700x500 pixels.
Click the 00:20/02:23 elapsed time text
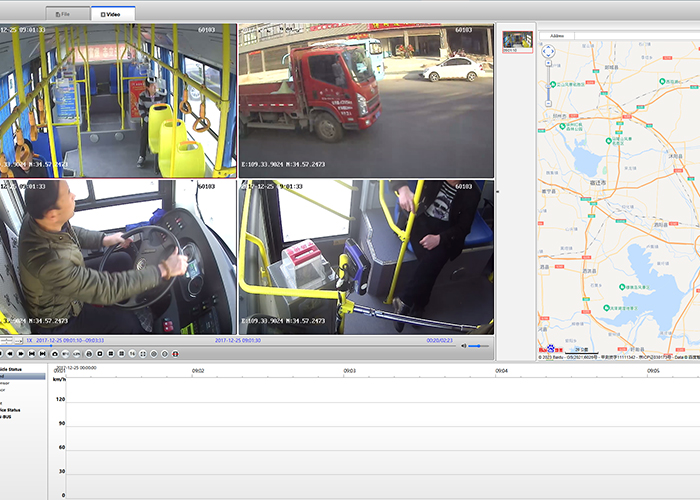pyautogui.click(x=439, y=340)
